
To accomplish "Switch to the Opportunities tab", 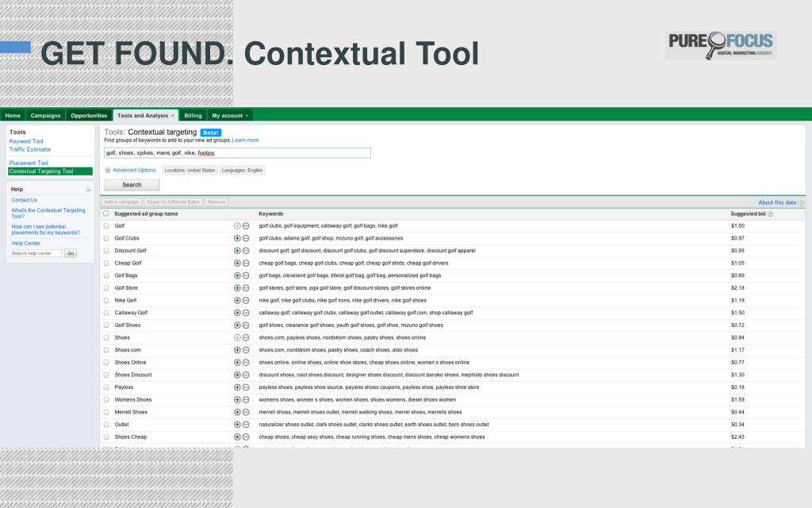I will click(89, 116).
